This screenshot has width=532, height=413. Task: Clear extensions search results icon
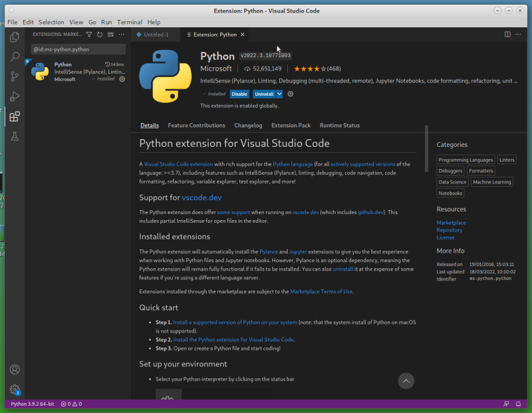pos(110,35)
